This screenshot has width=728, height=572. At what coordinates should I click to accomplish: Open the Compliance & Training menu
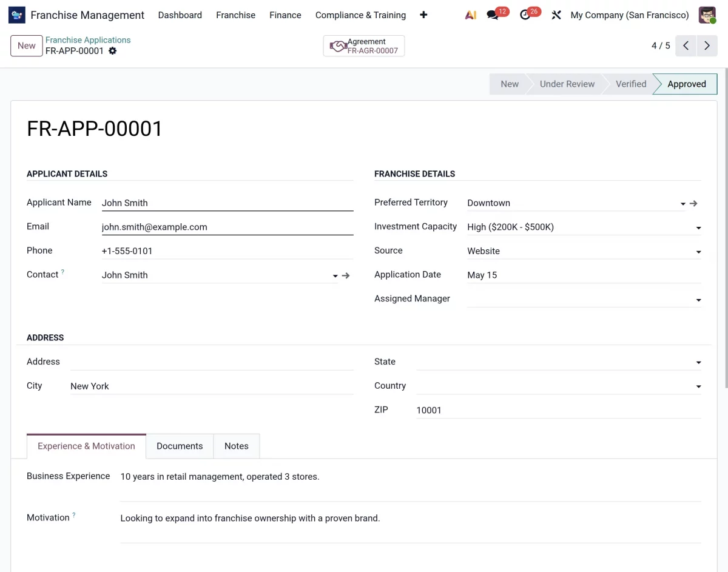(x=360, y=15)
